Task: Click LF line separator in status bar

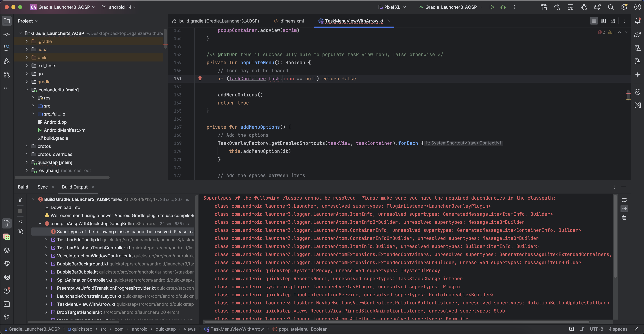Action: click(582, 329)
